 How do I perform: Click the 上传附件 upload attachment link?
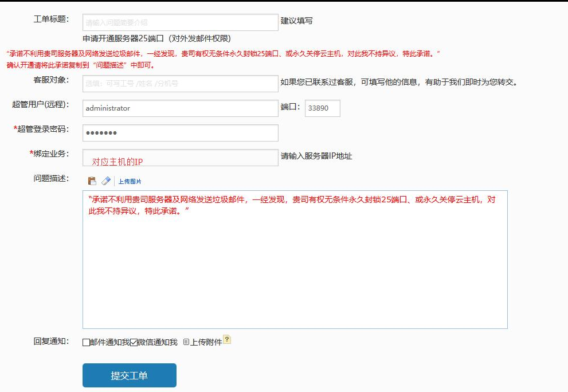click(206, 340)
